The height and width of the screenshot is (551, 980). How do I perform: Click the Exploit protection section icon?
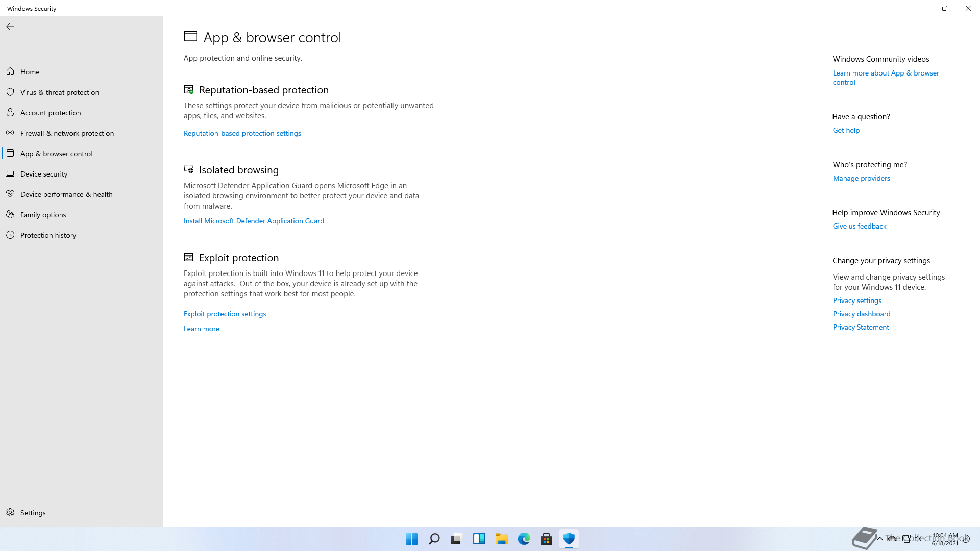pos(189,257)
